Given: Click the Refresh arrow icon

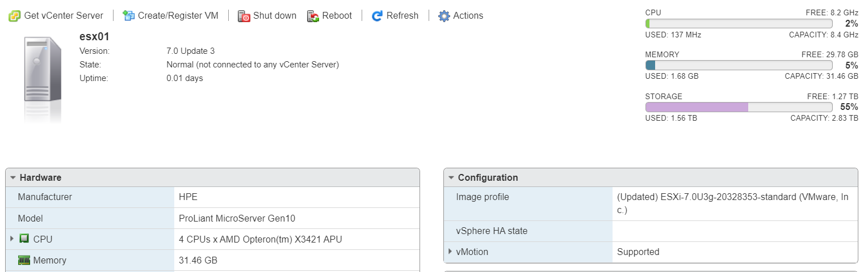Looking at the screenshot, I should 378,16.
